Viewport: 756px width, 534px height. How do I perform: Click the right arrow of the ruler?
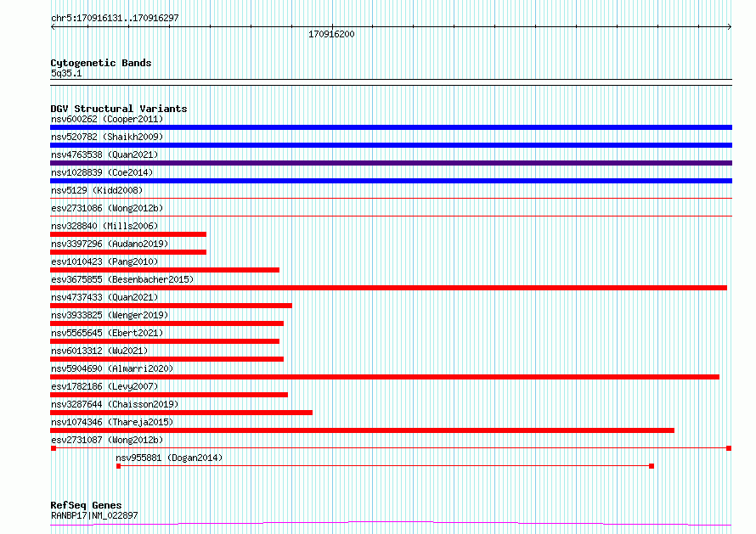pyautogui.click(x=730, y=27)
